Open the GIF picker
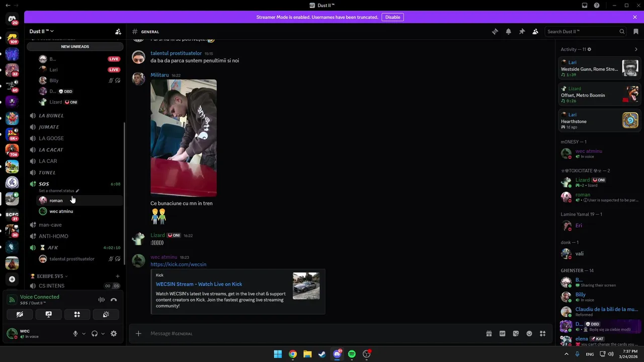 (502, 333)
